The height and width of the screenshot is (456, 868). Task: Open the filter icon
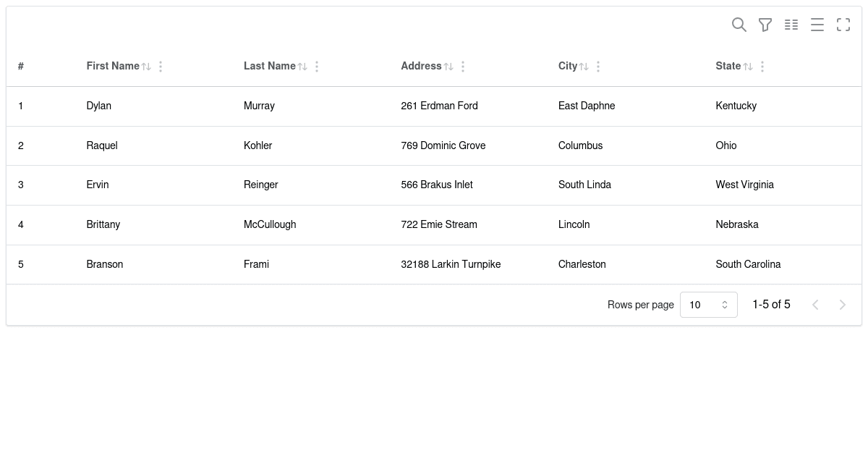coord(765,25)
